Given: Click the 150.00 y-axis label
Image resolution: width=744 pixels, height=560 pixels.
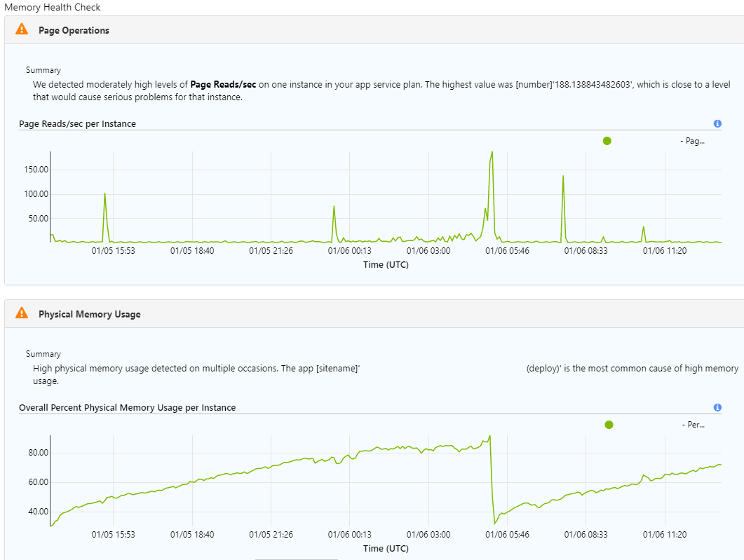Looking at the screenshot, I should 36,170.
